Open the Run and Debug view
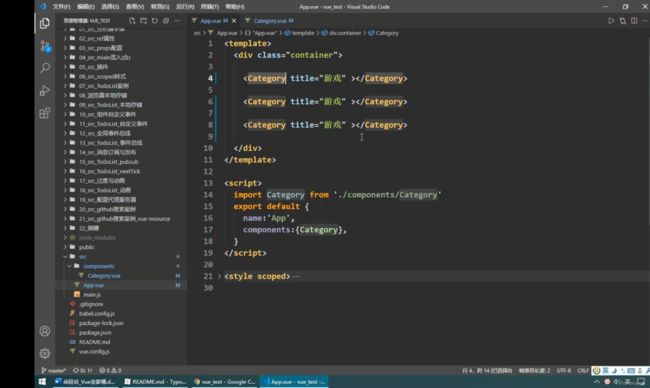 pyautogui.click(x=45, y=90)
